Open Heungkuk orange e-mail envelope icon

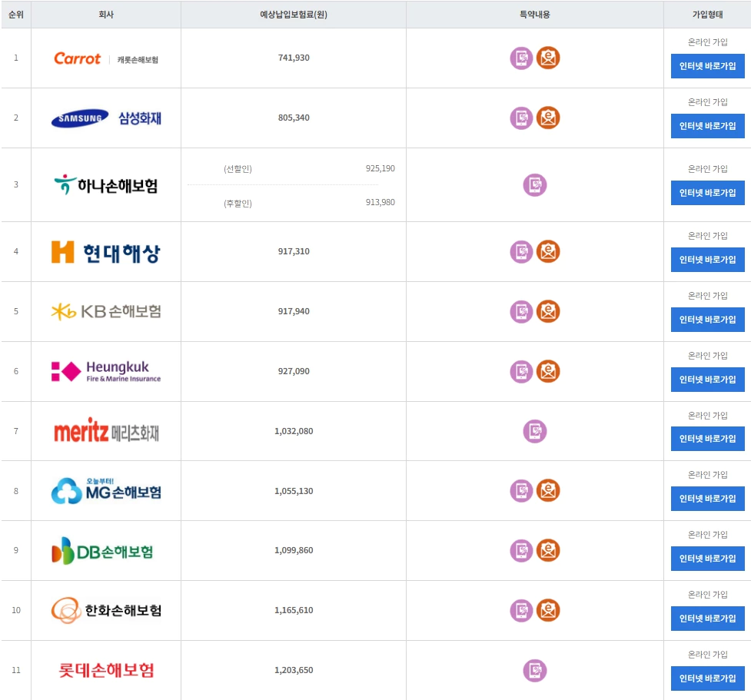548,371
